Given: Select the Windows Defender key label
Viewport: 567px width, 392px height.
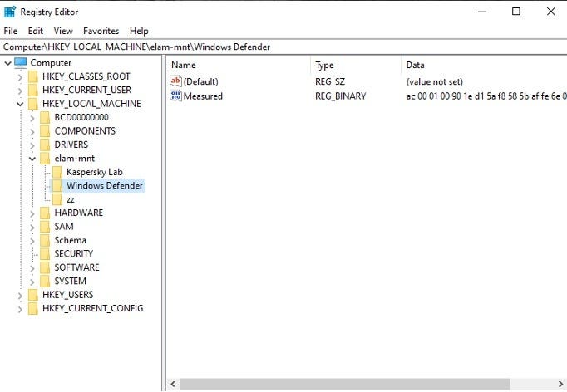Looking at the screenshot, I should coord(104,186).
